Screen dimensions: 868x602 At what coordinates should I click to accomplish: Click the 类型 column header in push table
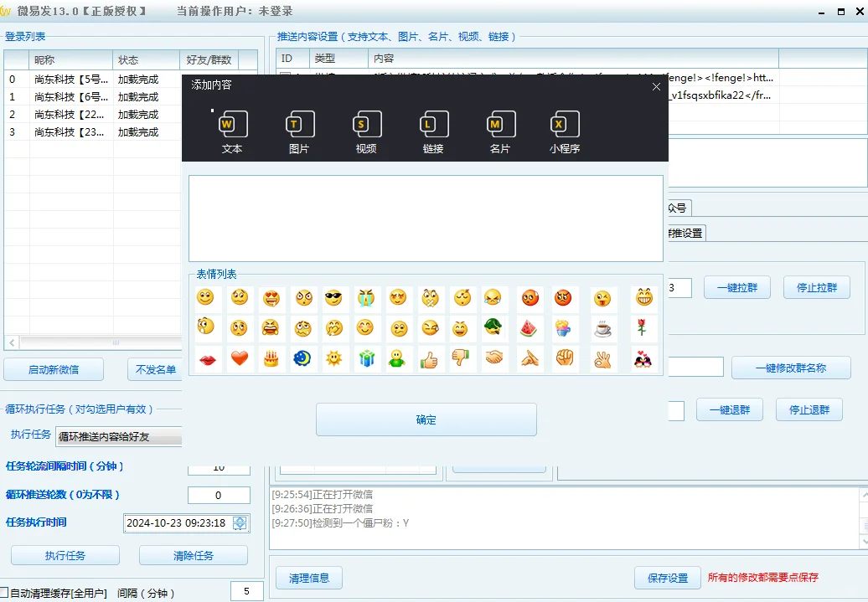pos(338,58)
